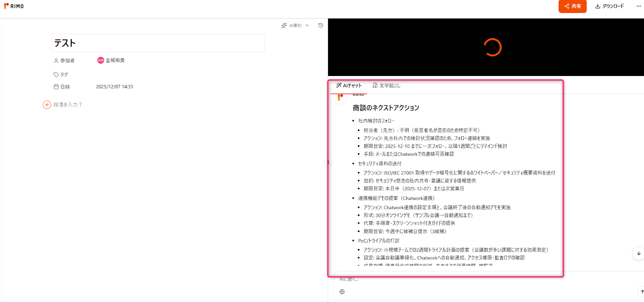Open the AI要約 dropdown
Image resolution: width=644 pixels, height=302 pixels.
tap(295, 25)
